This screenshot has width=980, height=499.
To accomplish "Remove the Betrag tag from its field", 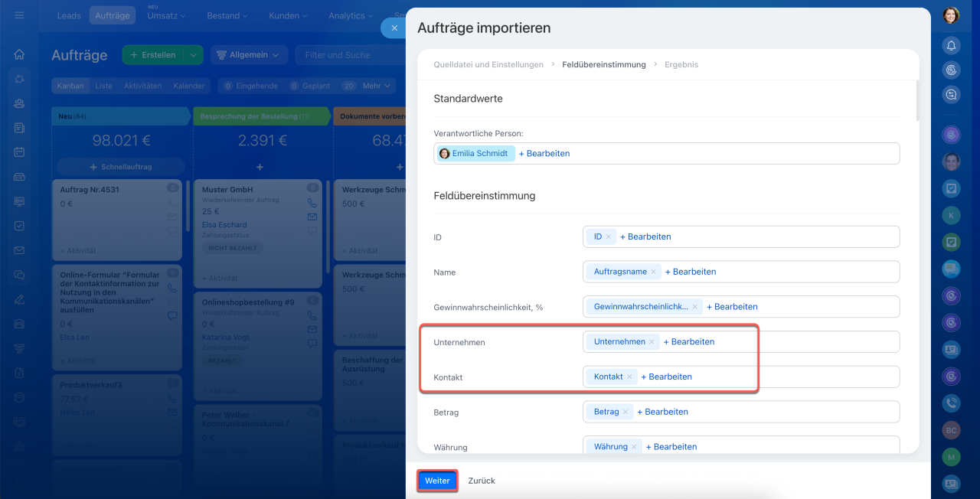I will 626,412.
